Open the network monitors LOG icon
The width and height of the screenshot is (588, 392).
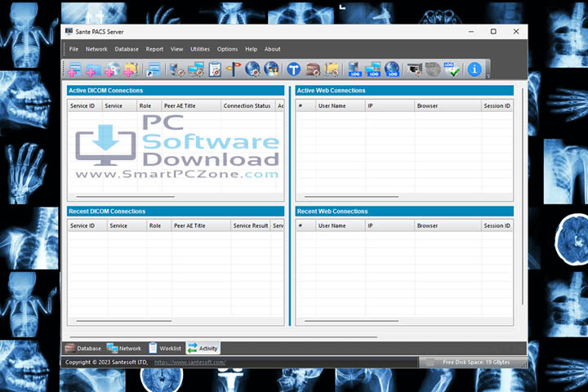[x=372, y=69]
